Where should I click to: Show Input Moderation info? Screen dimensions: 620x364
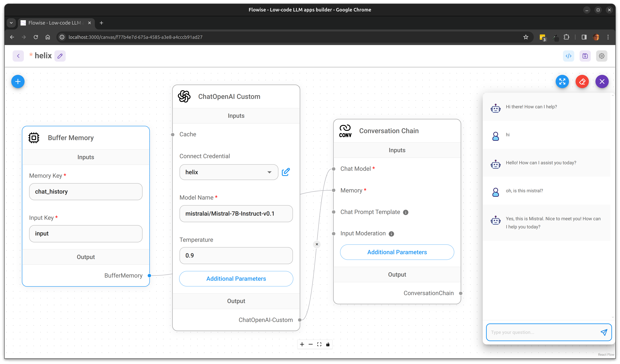click(391, 234)
